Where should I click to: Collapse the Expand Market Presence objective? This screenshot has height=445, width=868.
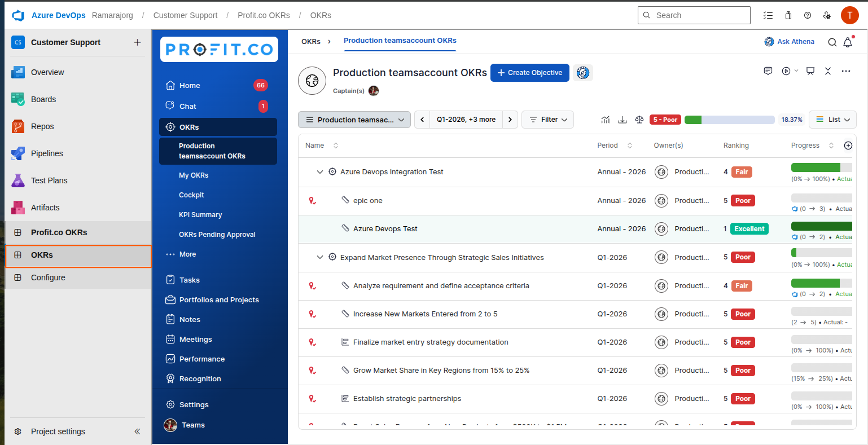click(320, 258)
